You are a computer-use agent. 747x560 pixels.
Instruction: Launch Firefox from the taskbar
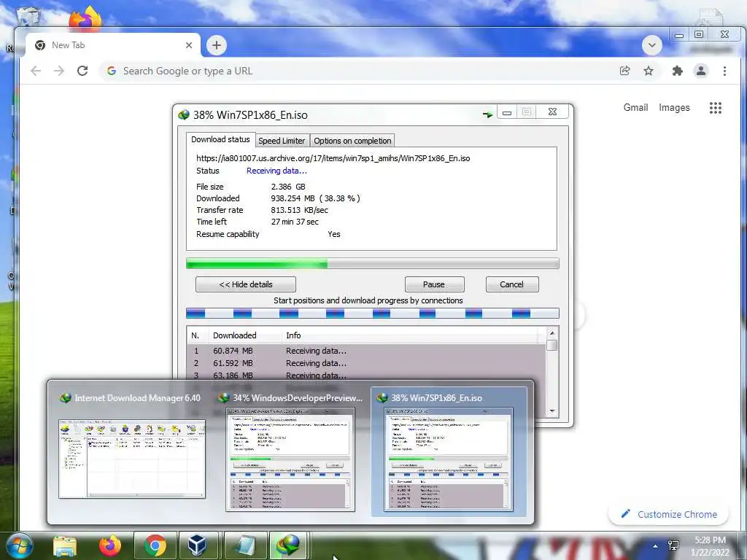pos(109,545)
